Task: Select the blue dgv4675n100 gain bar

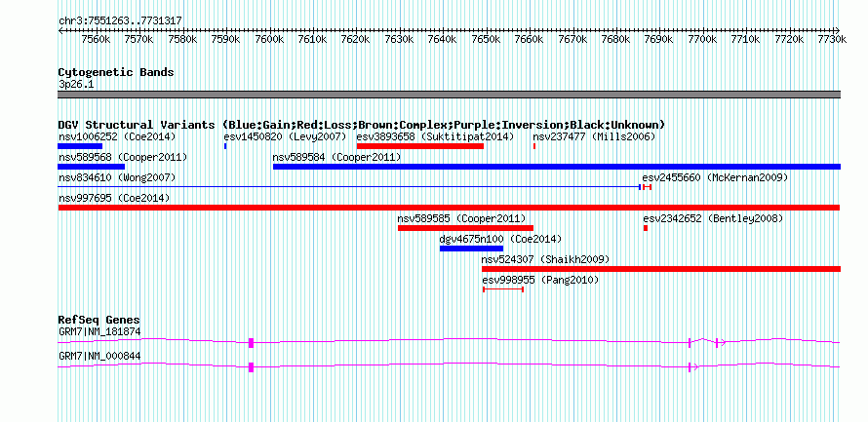Action: point(471,249)
